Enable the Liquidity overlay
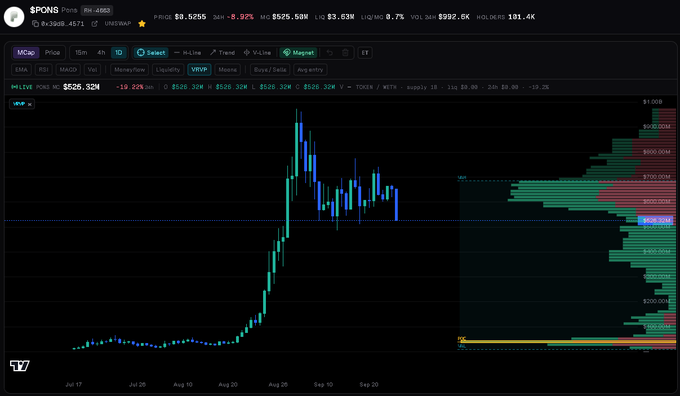Viewport: 680px width, 396px height. click(168, 69)
